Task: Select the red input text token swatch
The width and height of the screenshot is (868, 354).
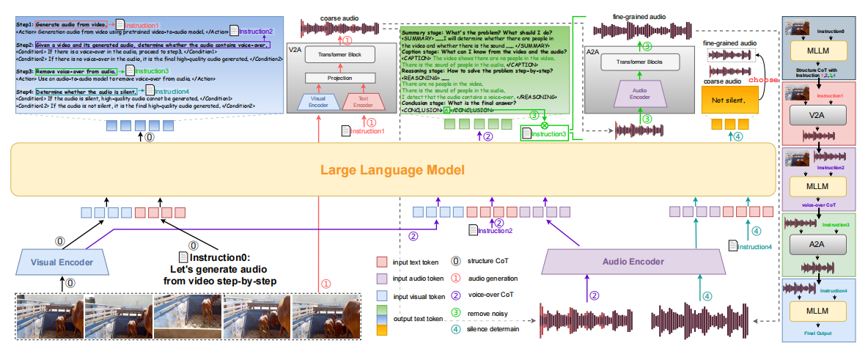Action: (382, 261)
